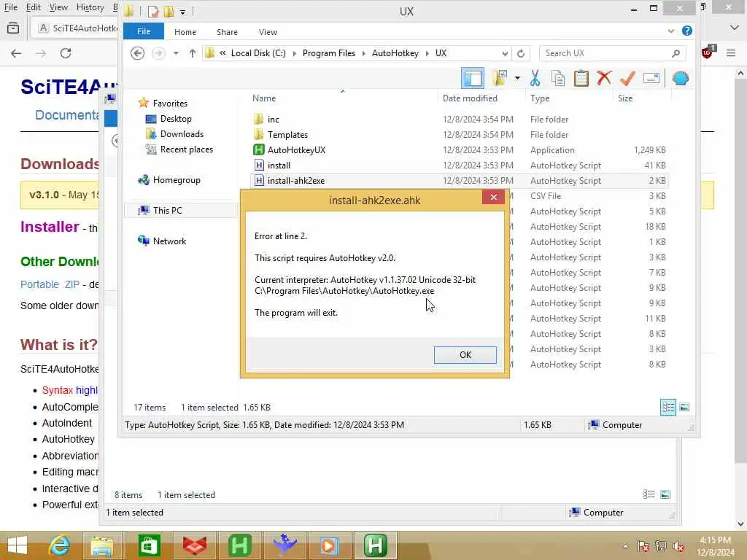Open the Share ribbon tab
The height and width of the screenshot is (560, 747).
click(227, 32)
